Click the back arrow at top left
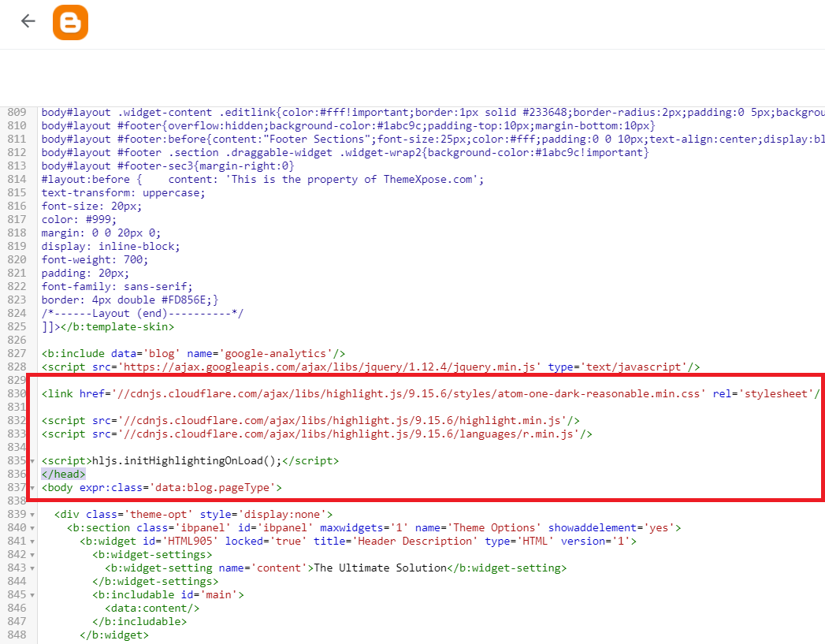 pos(28,21)
